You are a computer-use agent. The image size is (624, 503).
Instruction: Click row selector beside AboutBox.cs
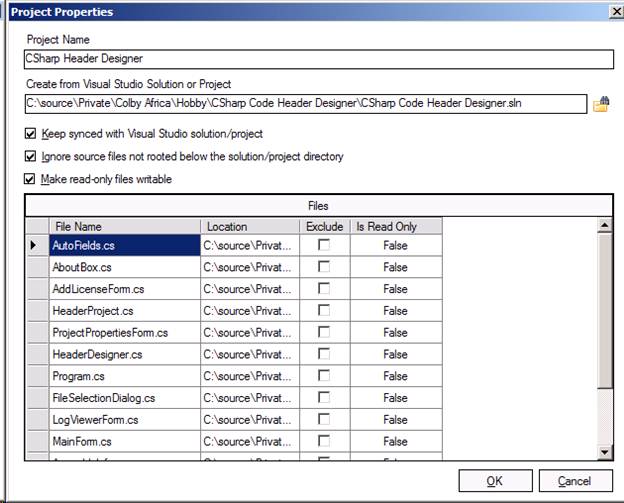click(37, 267)
